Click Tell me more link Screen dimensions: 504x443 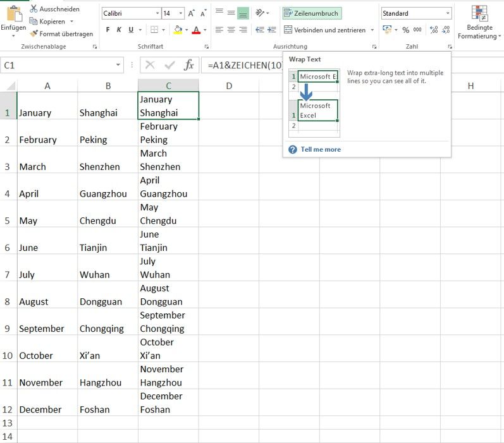coord(321,149)
